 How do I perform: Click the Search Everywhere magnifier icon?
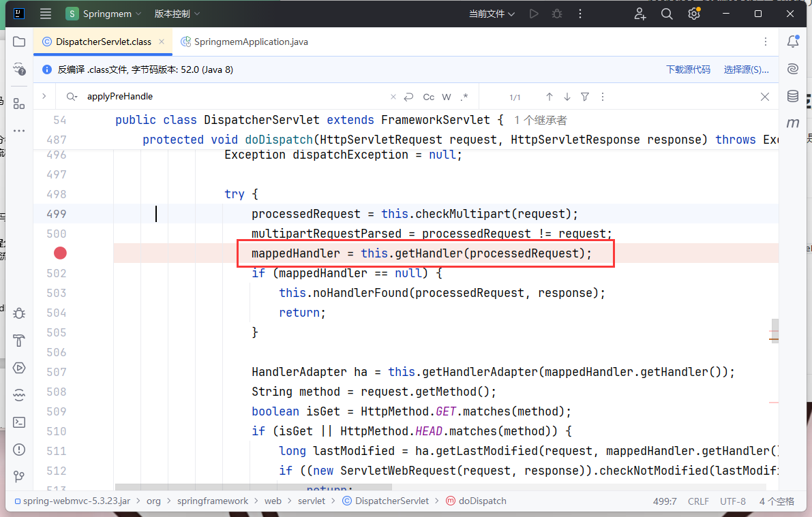pos(667,14)
